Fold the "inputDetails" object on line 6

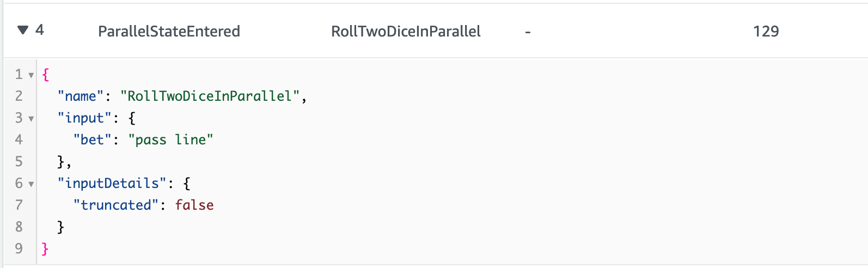(31, 184)
